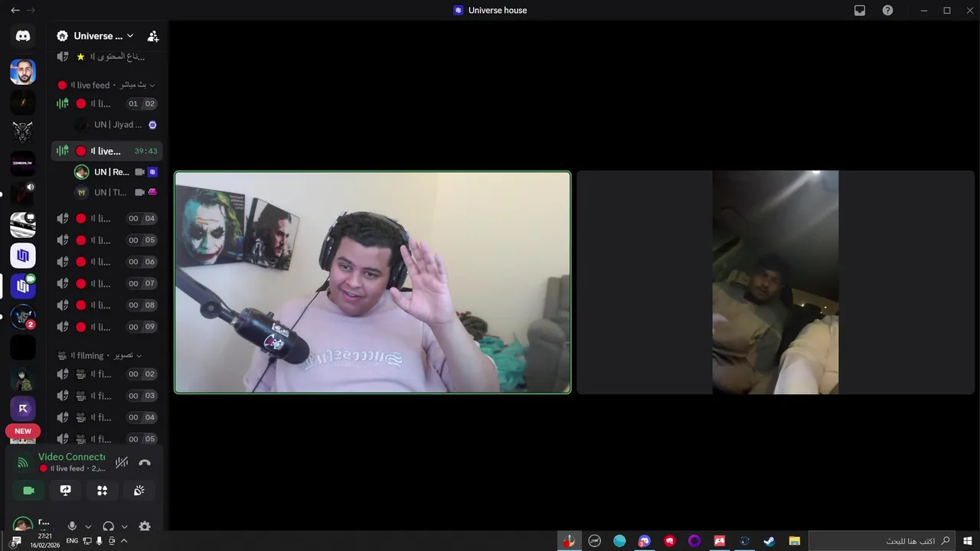
Task: Click user UN | Jiyad in voice list
Action: click(116, 125)
